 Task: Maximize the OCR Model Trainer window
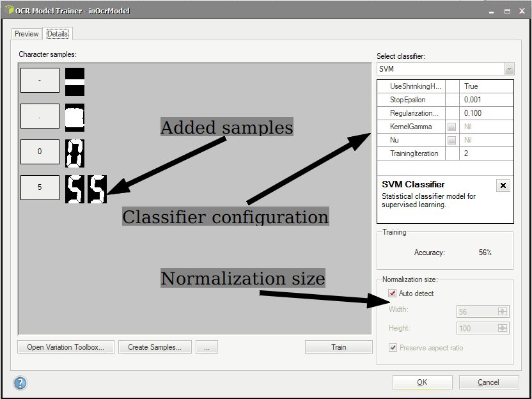pyautogui.click(x=507, y=12)
